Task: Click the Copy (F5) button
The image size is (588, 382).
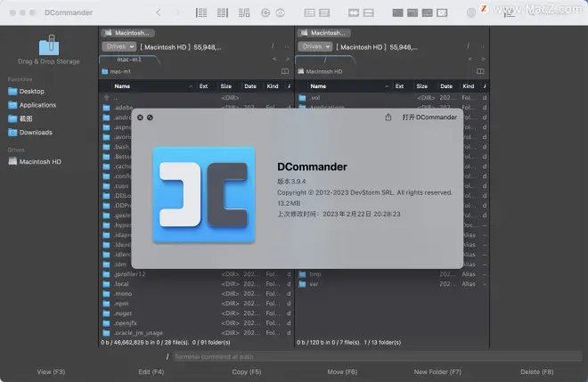Action: [x=247, y=371]
